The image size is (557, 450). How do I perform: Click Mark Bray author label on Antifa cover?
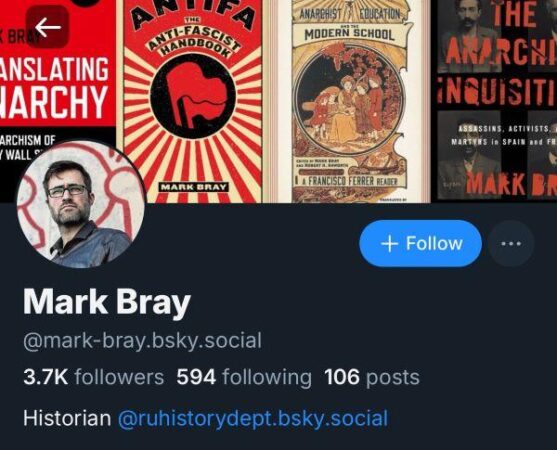pyautogui.click(x=193, y=187)
